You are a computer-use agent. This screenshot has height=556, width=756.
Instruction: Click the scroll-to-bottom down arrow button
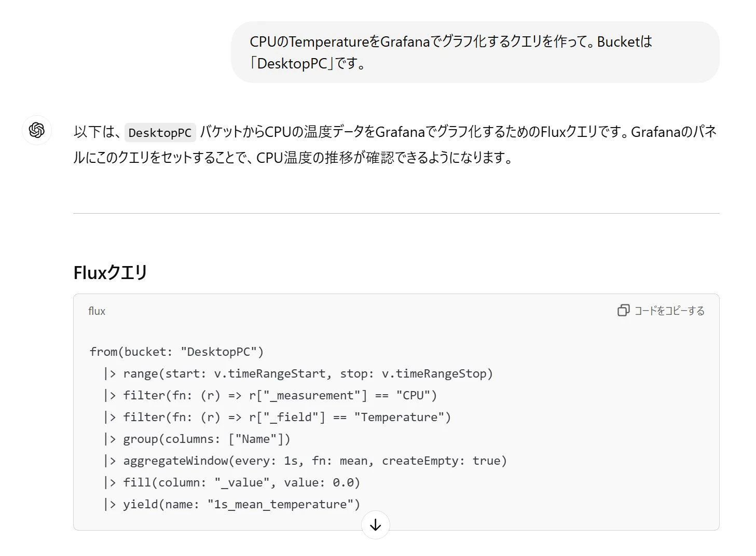(375, 525)
